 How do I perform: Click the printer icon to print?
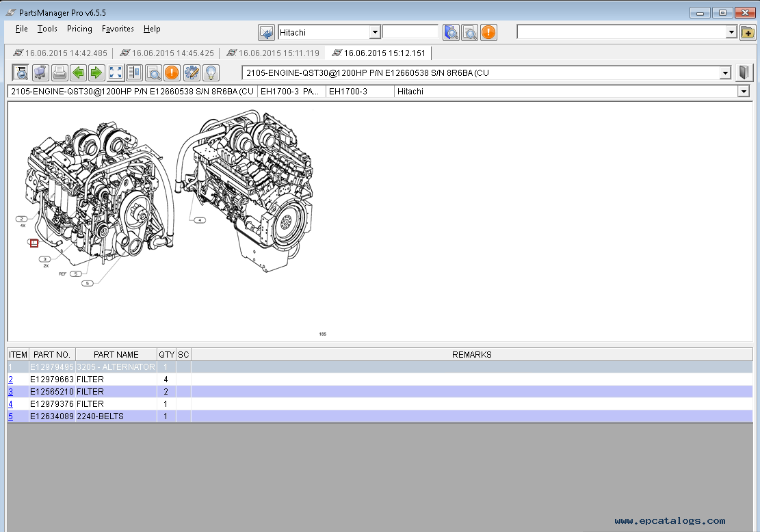60,72
